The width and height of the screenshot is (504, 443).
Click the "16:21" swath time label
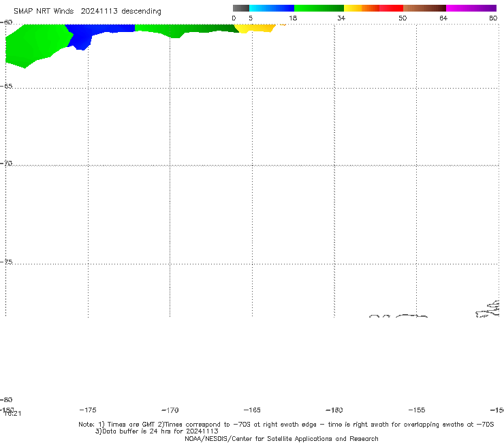(x=13, y=414)
